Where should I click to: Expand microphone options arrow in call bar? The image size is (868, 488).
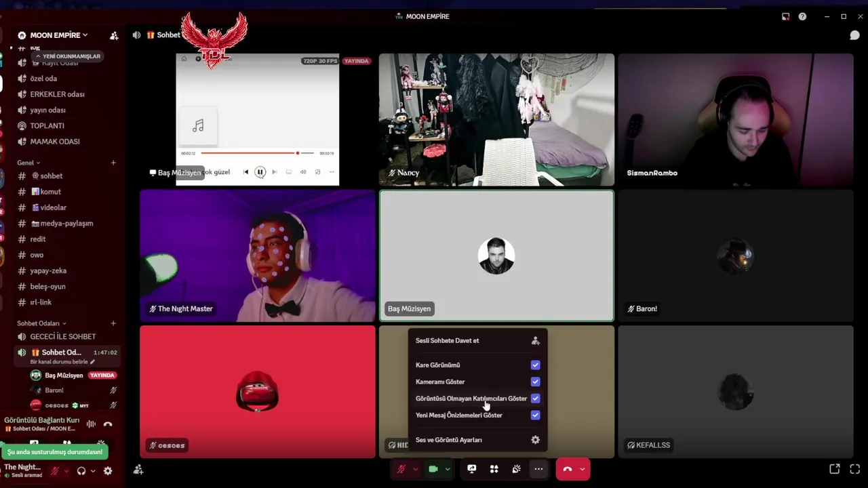click(x=414, y=469)
